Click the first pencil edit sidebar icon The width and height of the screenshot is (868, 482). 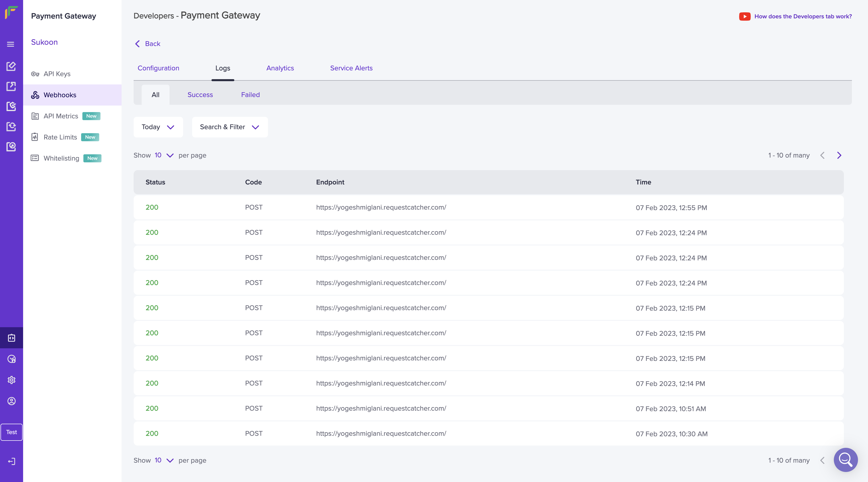coord(11,66)
